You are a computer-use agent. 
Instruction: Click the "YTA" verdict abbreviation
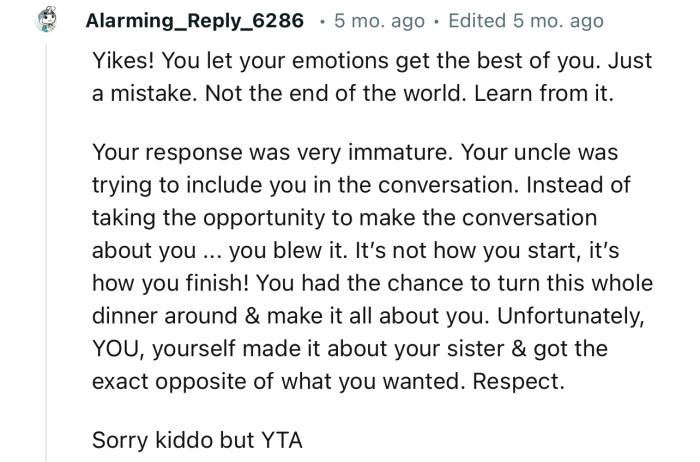pyautogui.click(x=281, y=440)
